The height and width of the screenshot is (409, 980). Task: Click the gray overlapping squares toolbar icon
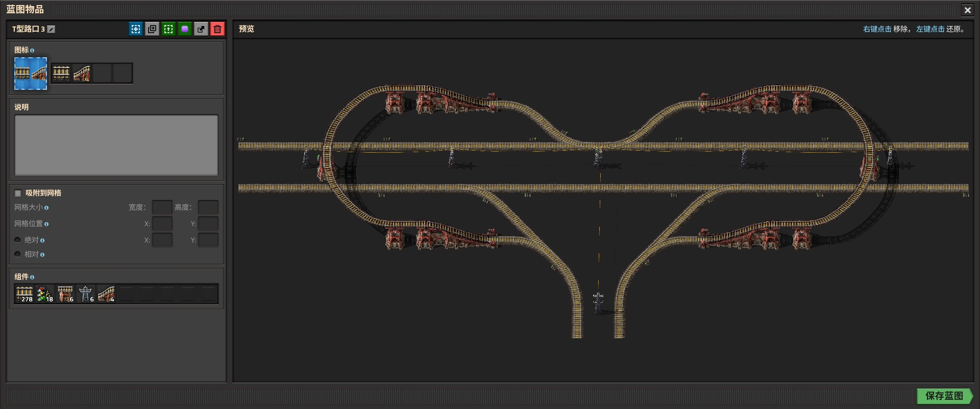coord(152,29)
